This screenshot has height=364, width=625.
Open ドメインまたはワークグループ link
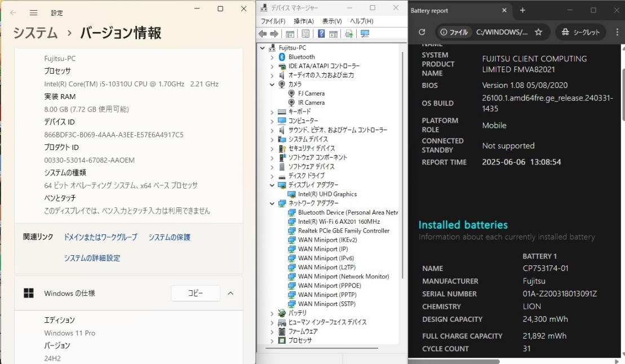point(100,237)
